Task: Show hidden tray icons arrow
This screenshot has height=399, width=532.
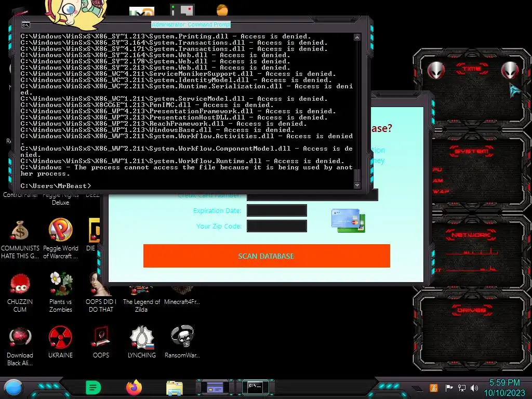Action: [x=417, y=388]
